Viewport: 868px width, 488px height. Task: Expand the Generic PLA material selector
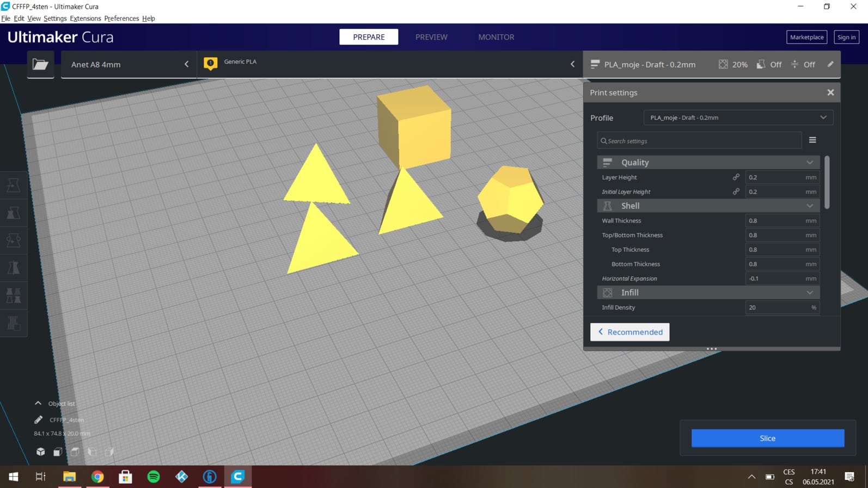(x=390, y=64)
